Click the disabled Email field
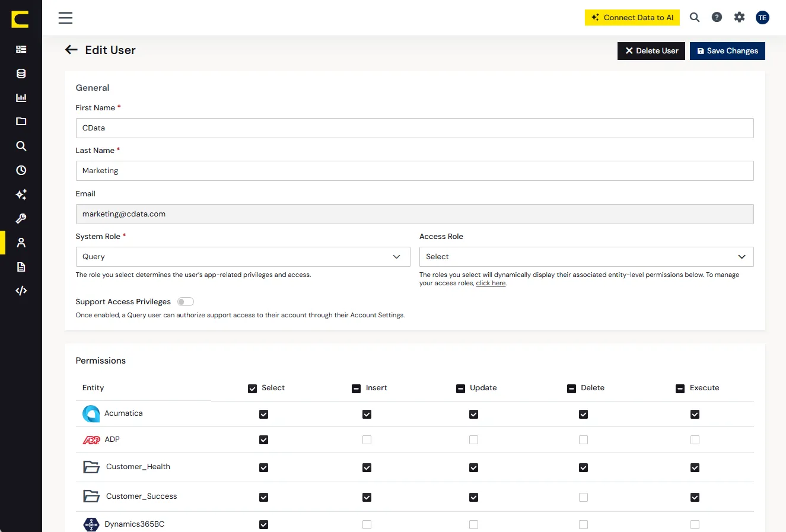 point(415,214)
